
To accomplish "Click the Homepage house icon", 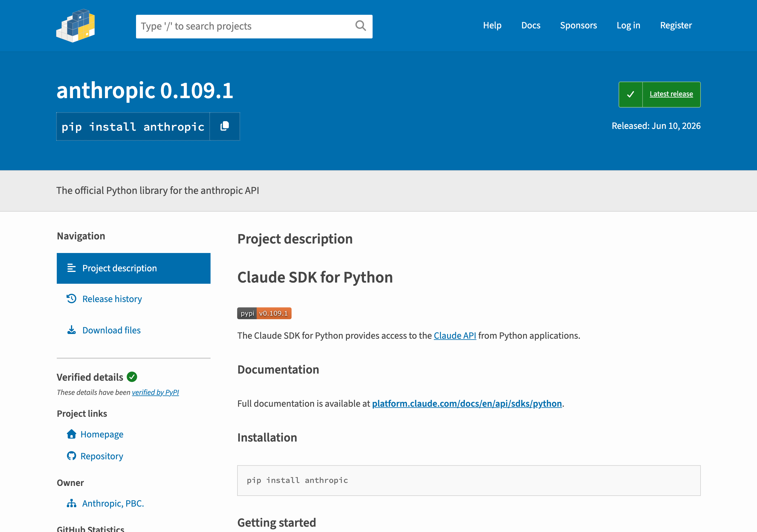I will pyautogui.click(x=71, y=434).
